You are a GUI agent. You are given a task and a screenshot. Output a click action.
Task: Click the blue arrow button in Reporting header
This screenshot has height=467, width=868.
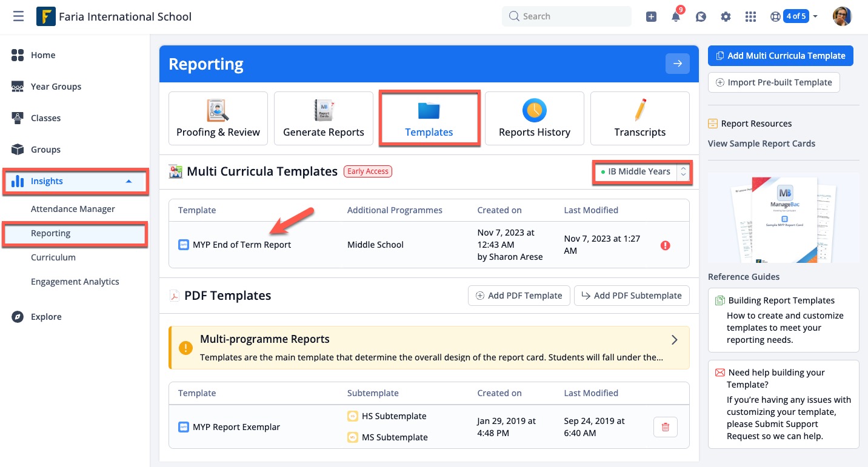(x=677, y=64)
